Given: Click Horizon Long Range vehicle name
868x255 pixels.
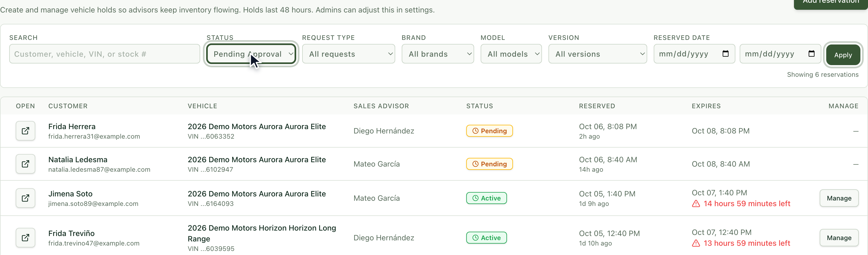Looking at the screenshot, I should point(262,234).
